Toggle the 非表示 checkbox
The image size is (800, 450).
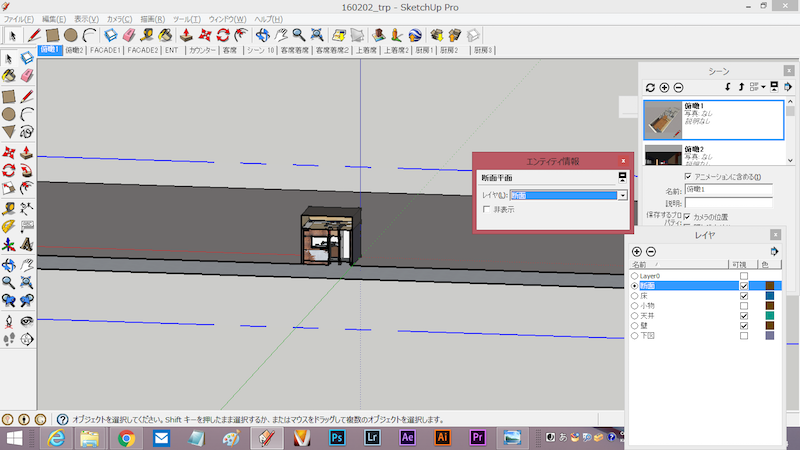(x=487, y=210)
